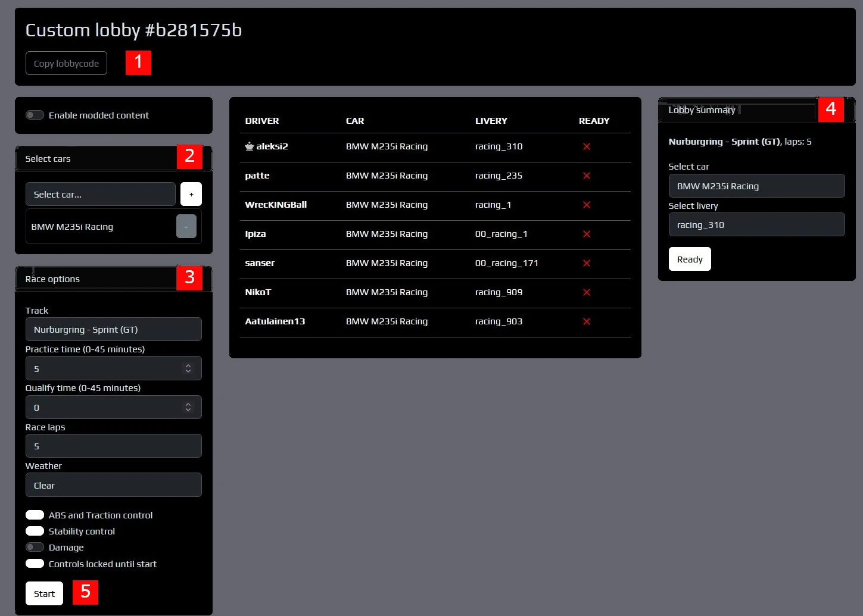Select driver name Ipiza
Viewport: 863px width, 616px height.
coord(256,234)
